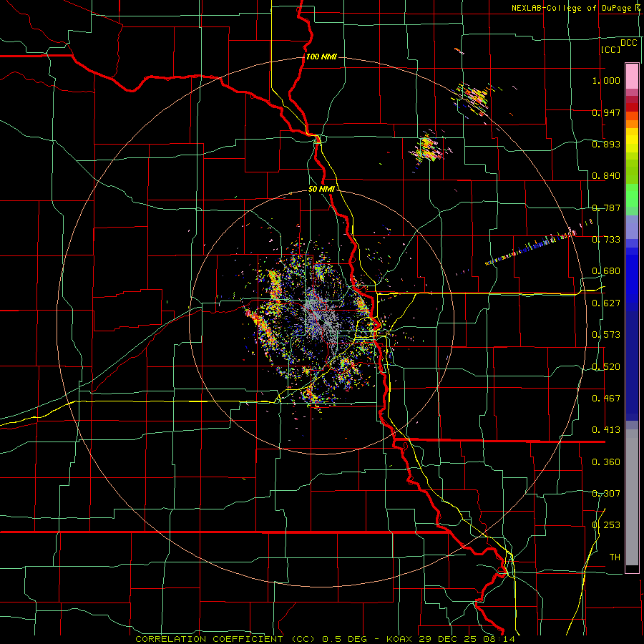Viewport: 644px width, 644px height.
Task: Click the CORRELATION COEFFICIENT title text
Action: tap(209, 639)
